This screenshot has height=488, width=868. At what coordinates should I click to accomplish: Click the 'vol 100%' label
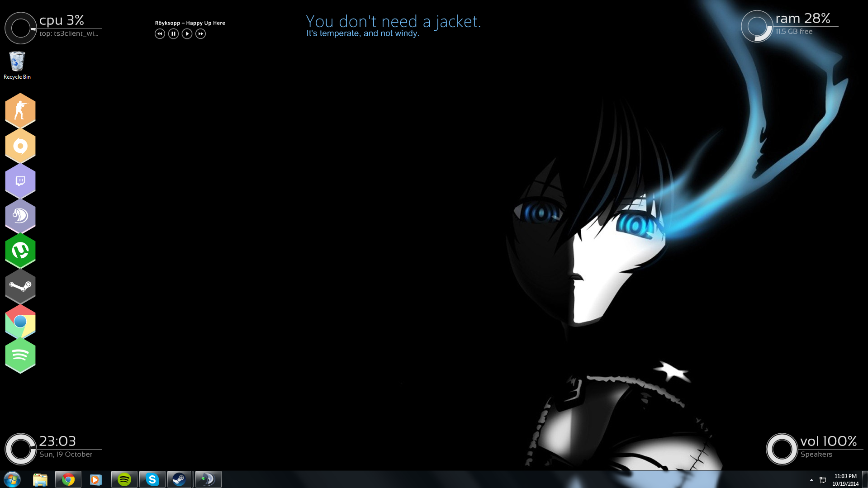(829, 441)
